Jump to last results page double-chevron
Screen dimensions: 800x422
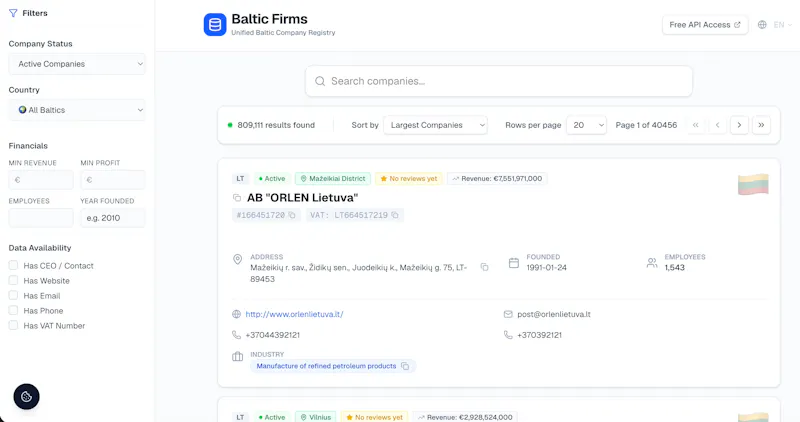coord(761,125)
